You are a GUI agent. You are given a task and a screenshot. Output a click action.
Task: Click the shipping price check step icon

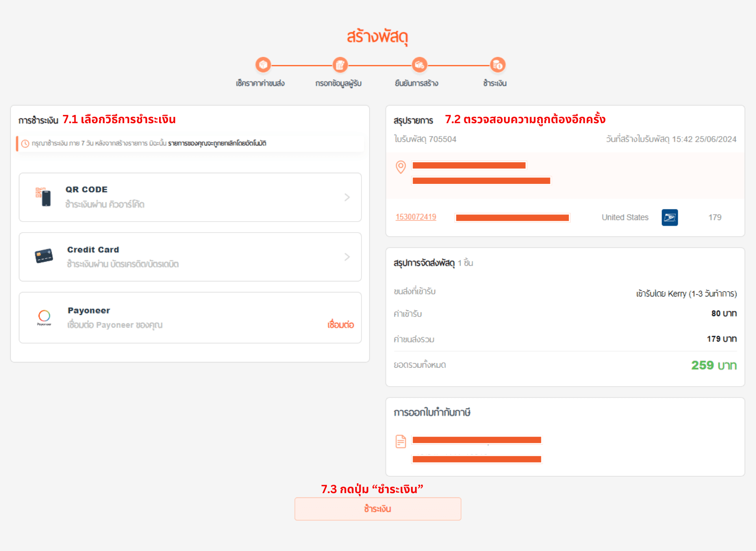tap(263, 65)
